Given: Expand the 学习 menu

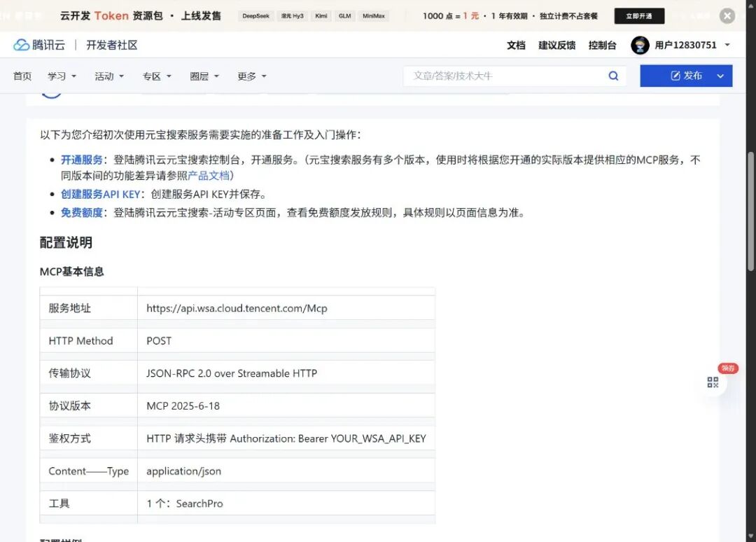Looking at the screenshot, I should tap(62, 76).
